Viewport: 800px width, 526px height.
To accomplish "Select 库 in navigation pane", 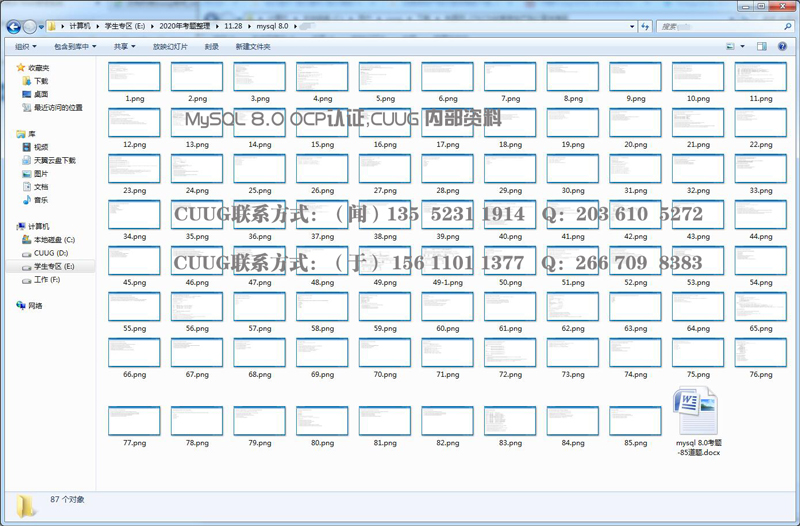I will (32, 134).
